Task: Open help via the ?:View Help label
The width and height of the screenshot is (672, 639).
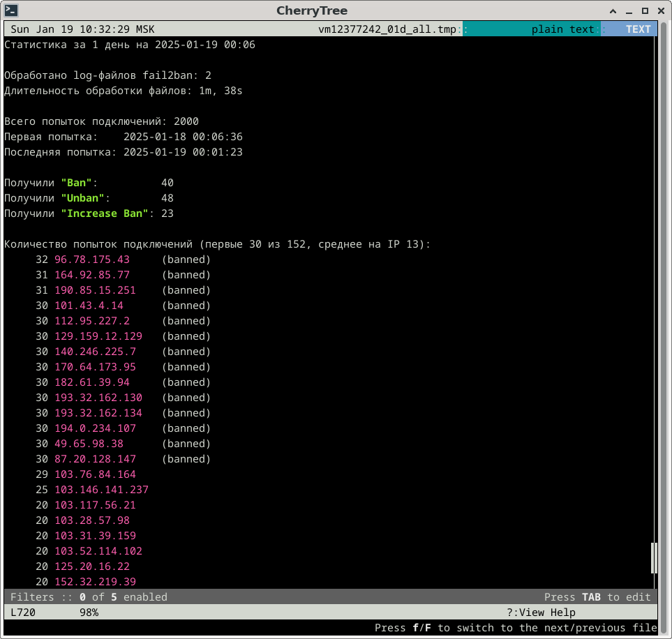Action: point(541,612)
